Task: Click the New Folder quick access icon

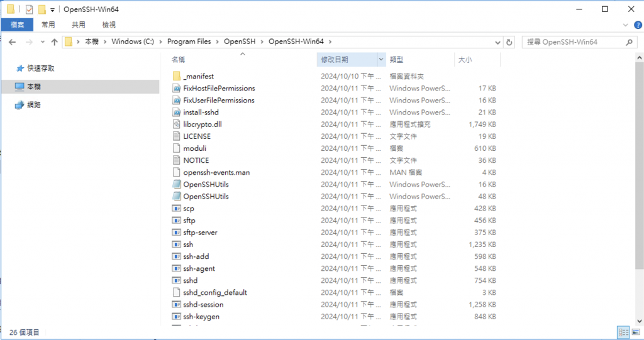Action: click(x=42, y=9)
